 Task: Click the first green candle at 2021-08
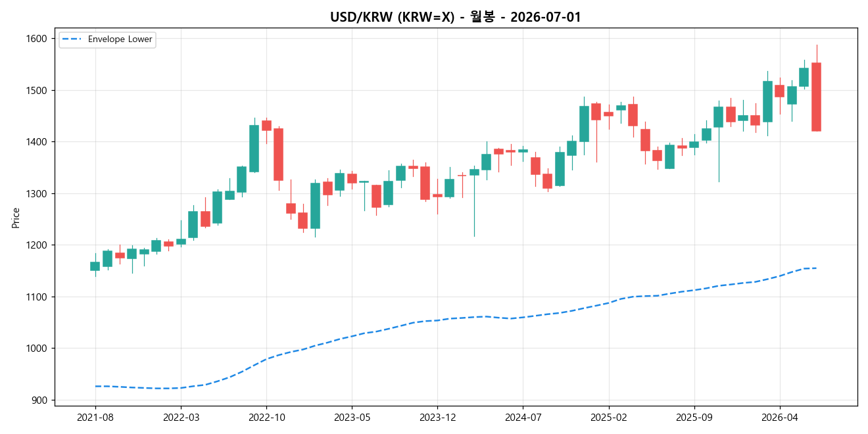coord(95,266)
